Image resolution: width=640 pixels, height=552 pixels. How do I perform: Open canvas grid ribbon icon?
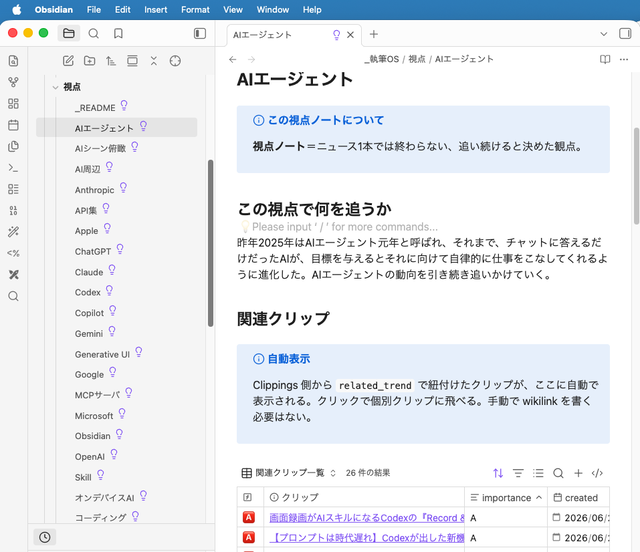click(x=13, y=104)
